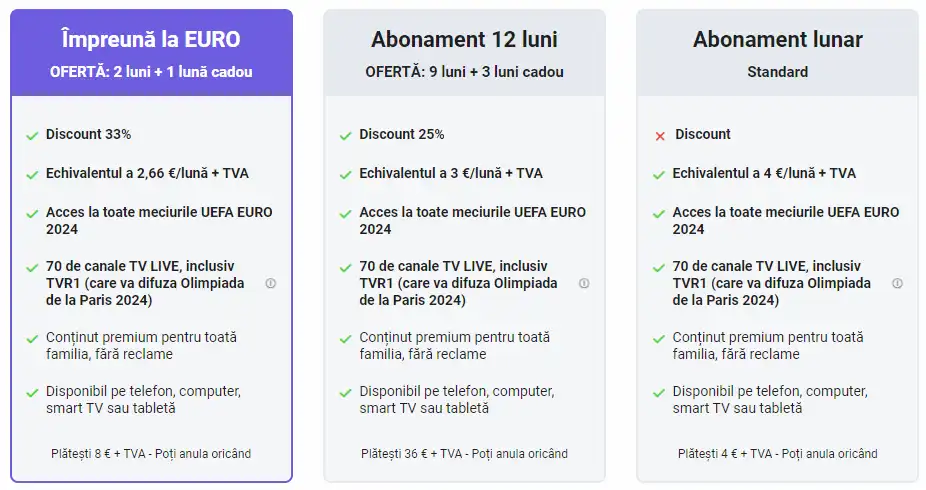Viewport: 926px width, 490px height.
Task: Click info icon in Împreună la EURO card
Action: point(270,284)
